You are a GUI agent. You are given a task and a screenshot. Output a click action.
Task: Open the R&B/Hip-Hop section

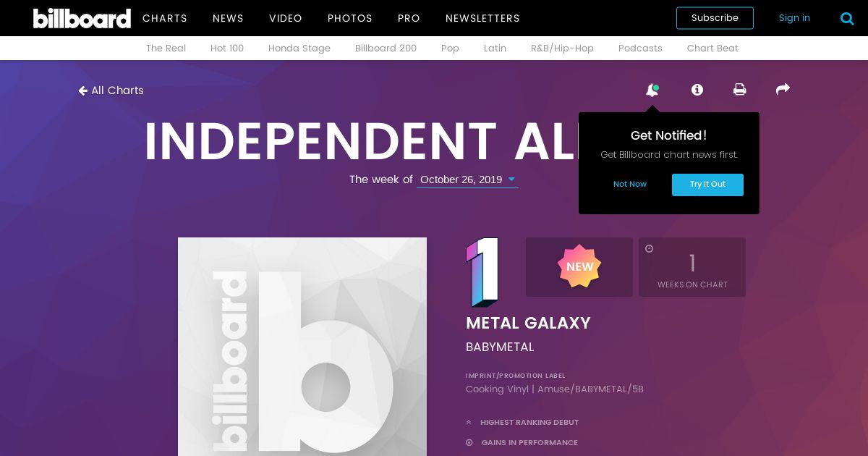(562, 48)
